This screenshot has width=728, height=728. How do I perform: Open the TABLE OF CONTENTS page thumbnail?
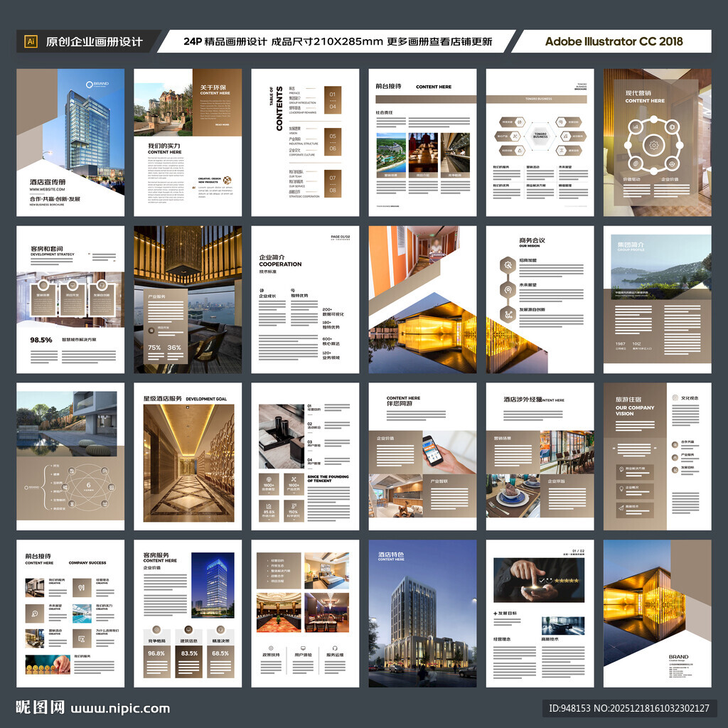point(305,142)
